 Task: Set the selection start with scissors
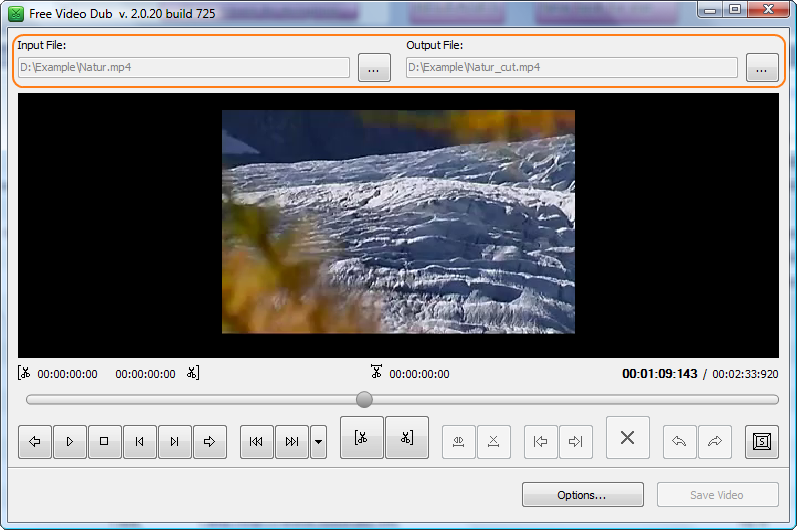click(x=362, y=438)
